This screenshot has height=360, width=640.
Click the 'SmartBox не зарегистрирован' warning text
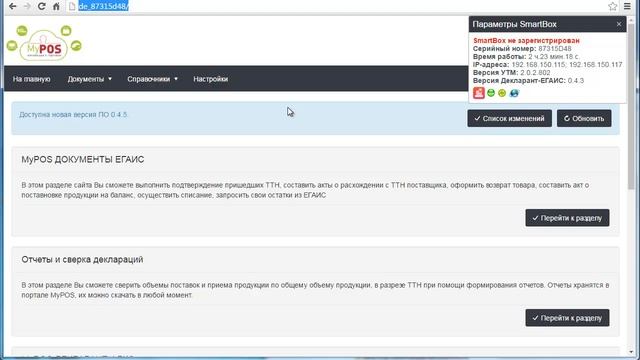tap(526, 40)
